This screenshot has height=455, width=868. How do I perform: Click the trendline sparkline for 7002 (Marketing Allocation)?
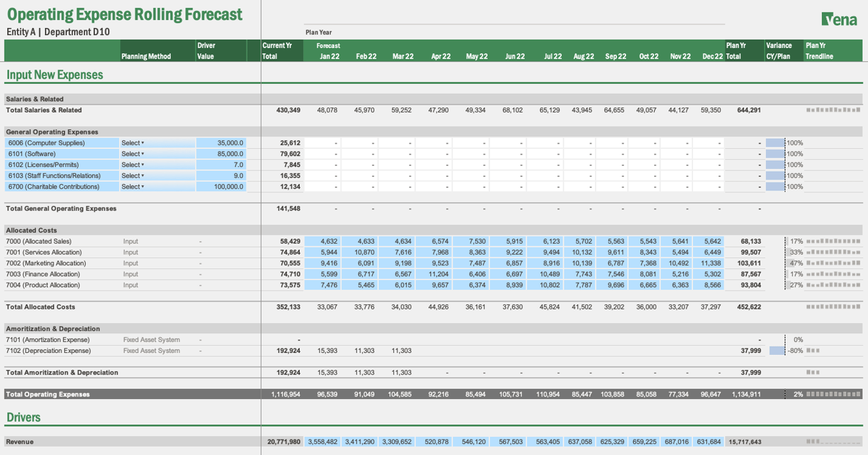pos(834,263)
